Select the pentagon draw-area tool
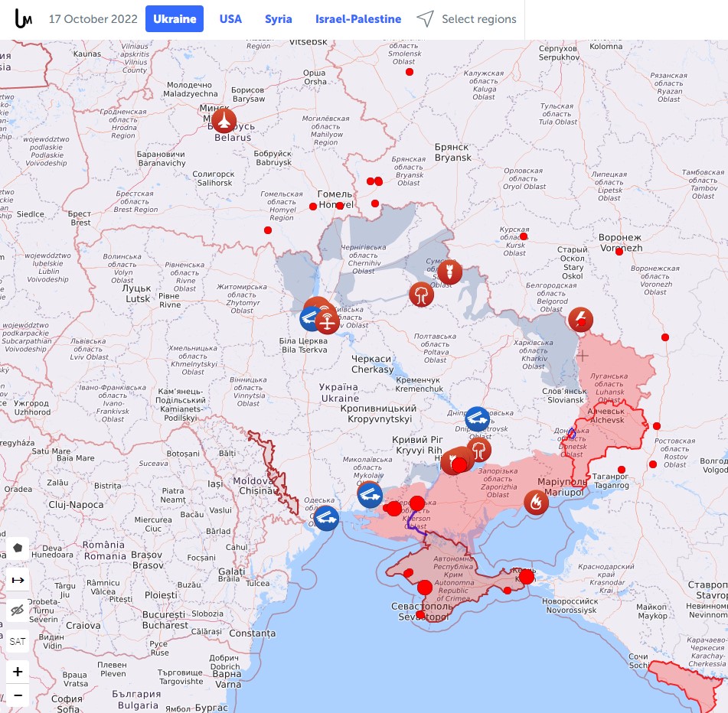 pos(18,549)
